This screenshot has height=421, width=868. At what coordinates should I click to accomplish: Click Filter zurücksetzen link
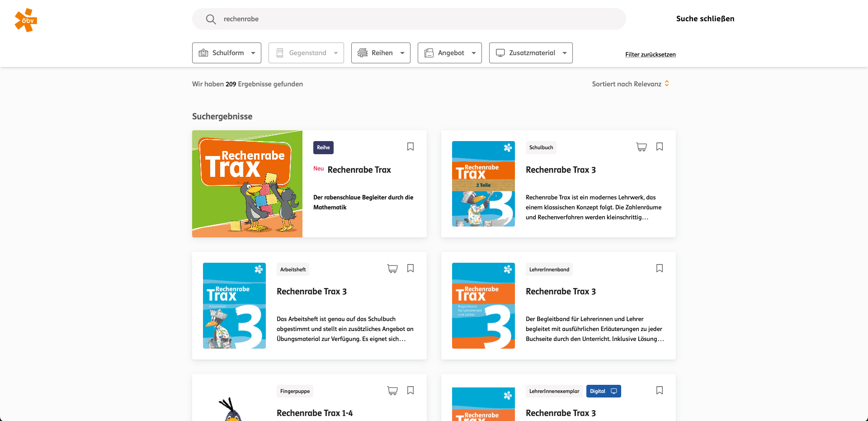tap(651, 54)
